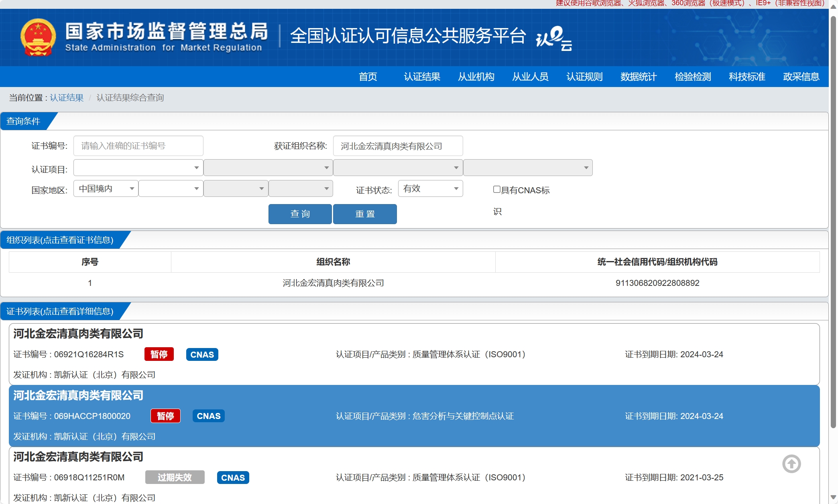The image size is (838, 504).
Task: Open highlighted certificate card 069HACCP1800020
Action: pos(414,416)
